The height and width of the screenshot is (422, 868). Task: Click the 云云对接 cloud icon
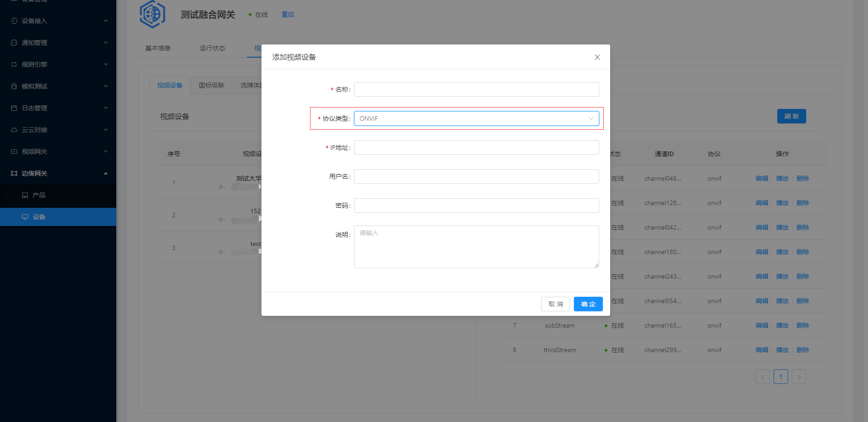click(14, 130)
